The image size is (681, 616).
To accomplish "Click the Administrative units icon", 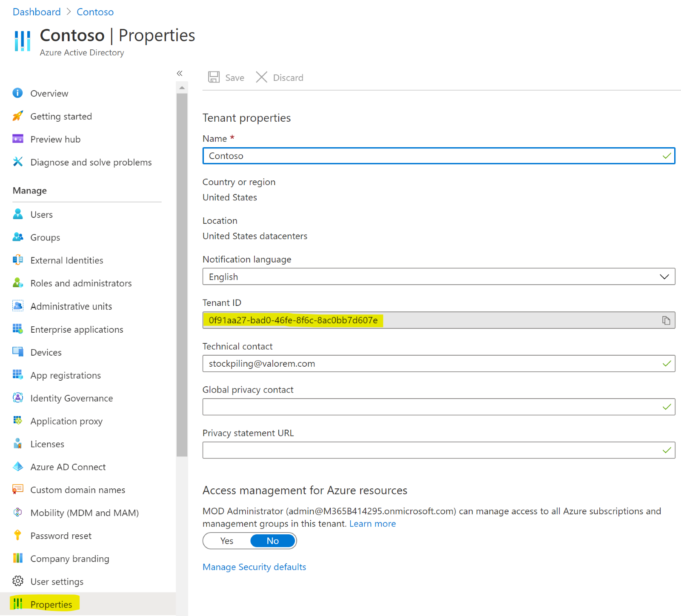I will [x=17, y=306].
